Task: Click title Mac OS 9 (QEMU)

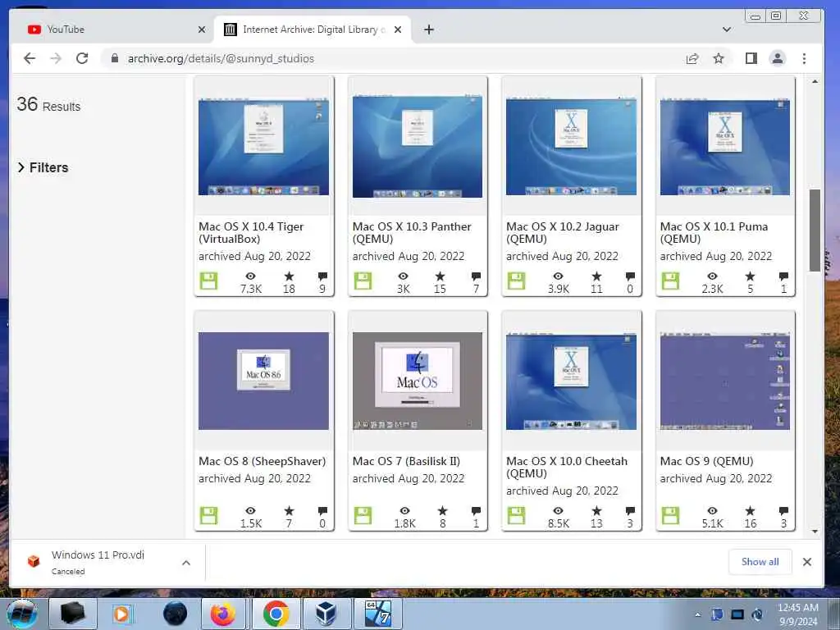Action: pyautogui.click(x=706, y=461)
